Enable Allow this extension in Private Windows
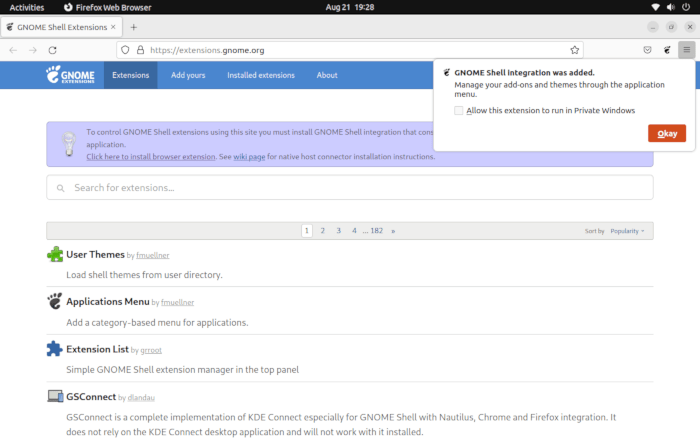Screen dimensions: 700x438 click(458, 110)
